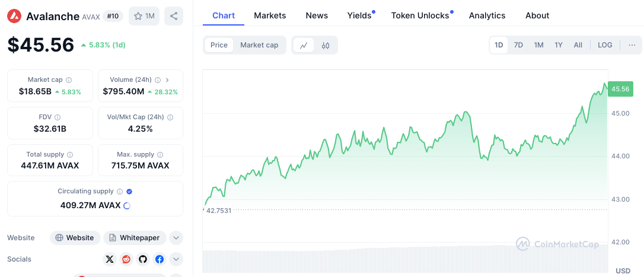Toggle chart to Market cap view
644x277 pixels.
[259, 45]
